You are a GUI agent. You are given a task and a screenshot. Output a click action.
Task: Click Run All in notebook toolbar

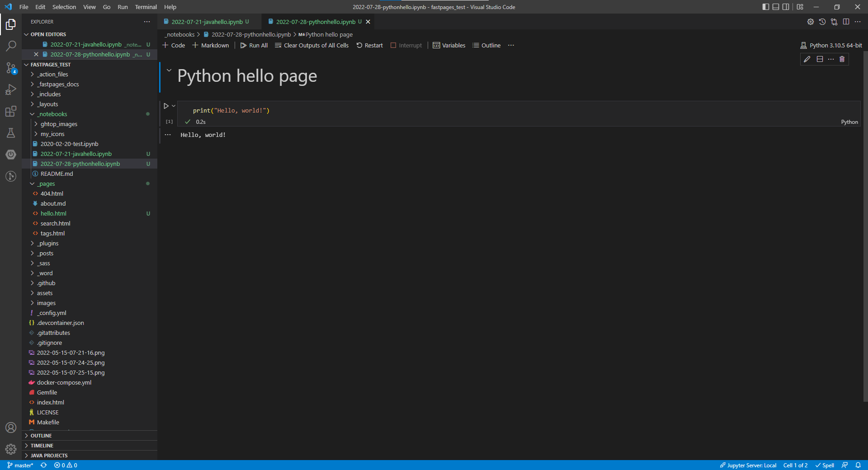click(254, 45)
